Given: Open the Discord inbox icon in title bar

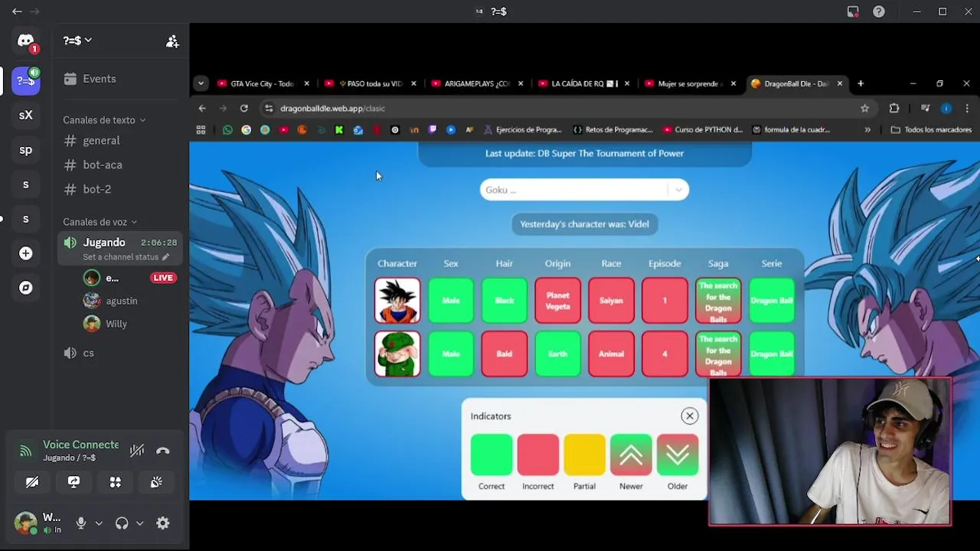Looking at the screenshot, I should tap(853, 11).
